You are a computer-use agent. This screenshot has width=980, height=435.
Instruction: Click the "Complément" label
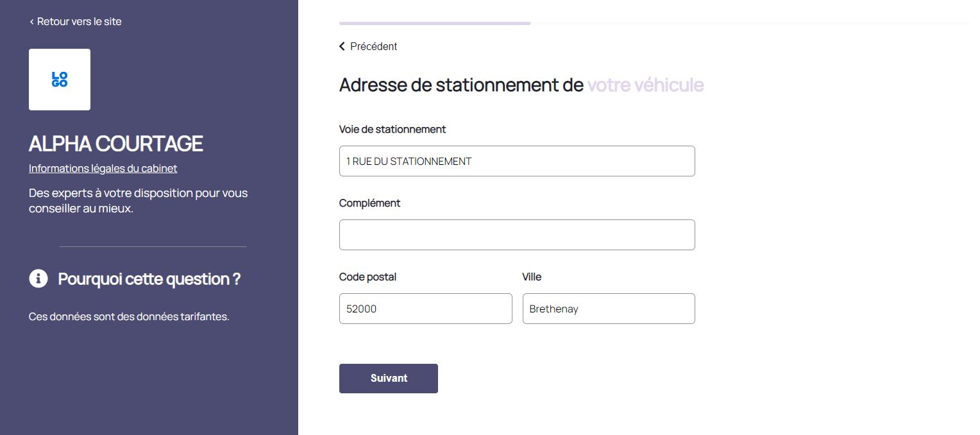tap(369, 203)
